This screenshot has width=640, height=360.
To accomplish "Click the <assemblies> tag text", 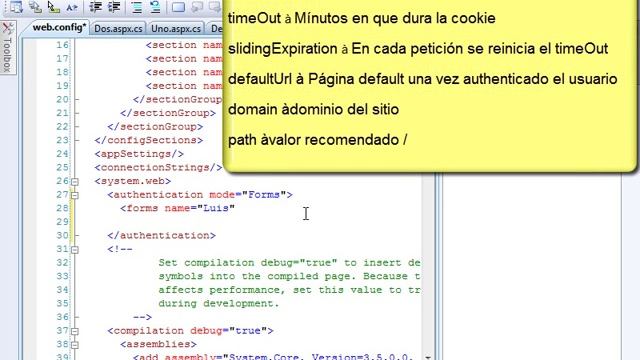I will pos(158,344).
